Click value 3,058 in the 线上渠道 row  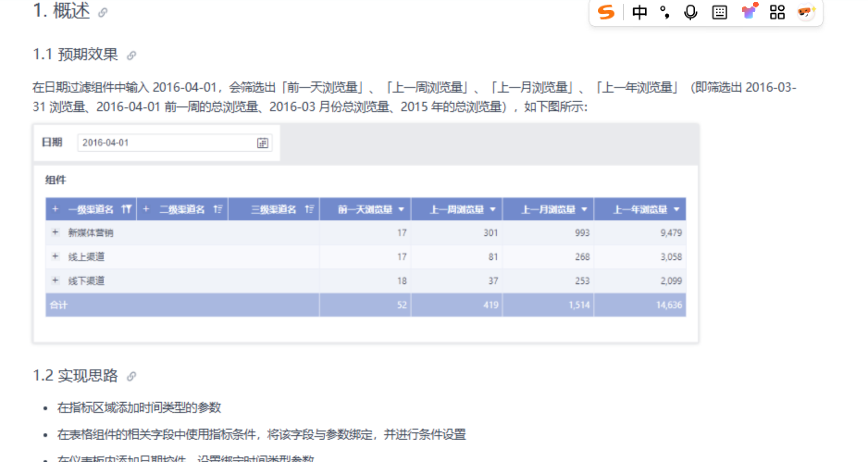point(671,257)
